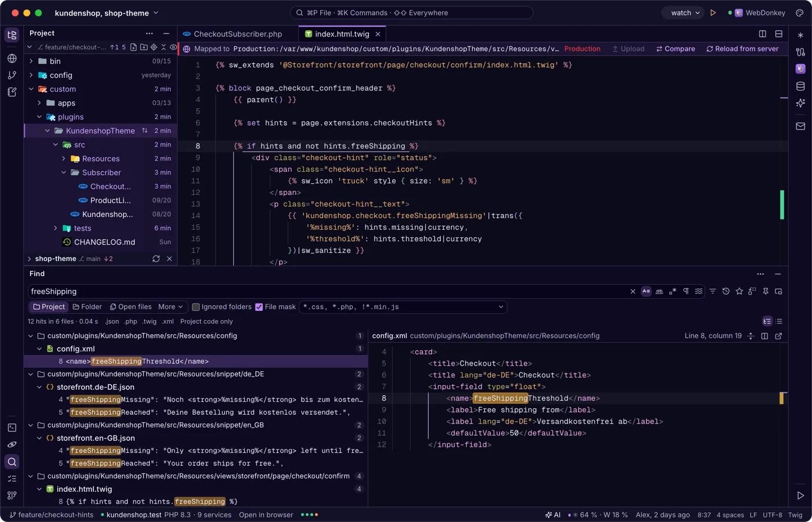Screen dimensions: 812x522
Task: Switch Find results to flat list view
Action: pyautogui.click(x=779, y=321)
